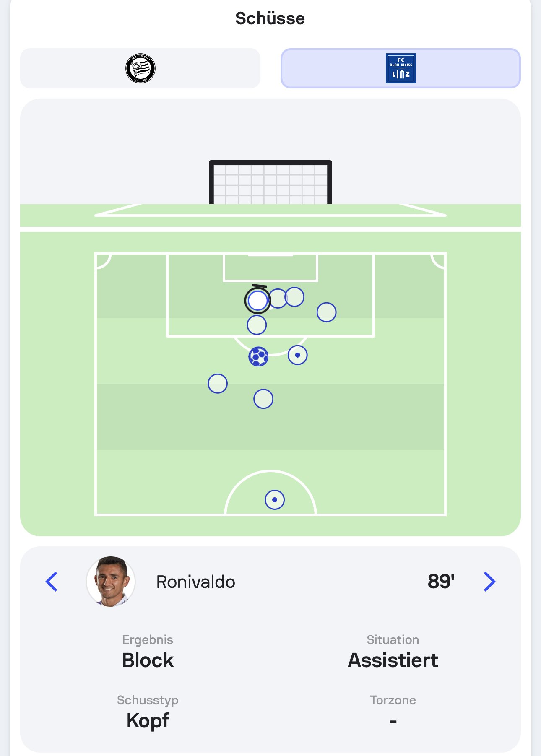
Task: Select the leftmost shot marker outside the box
Action: 218,384
